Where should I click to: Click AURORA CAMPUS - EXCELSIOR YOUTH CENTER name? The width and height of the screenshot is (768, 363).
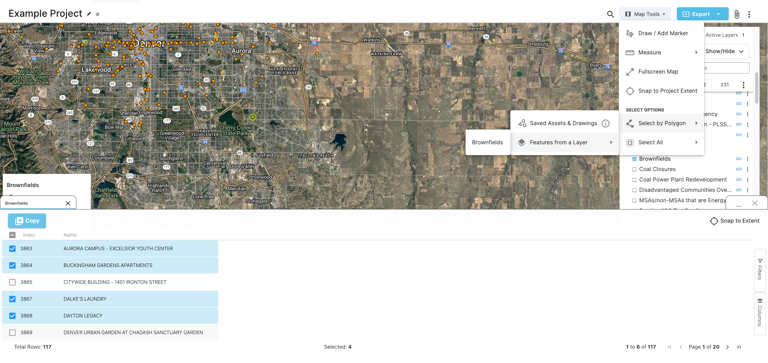point(118,249)
